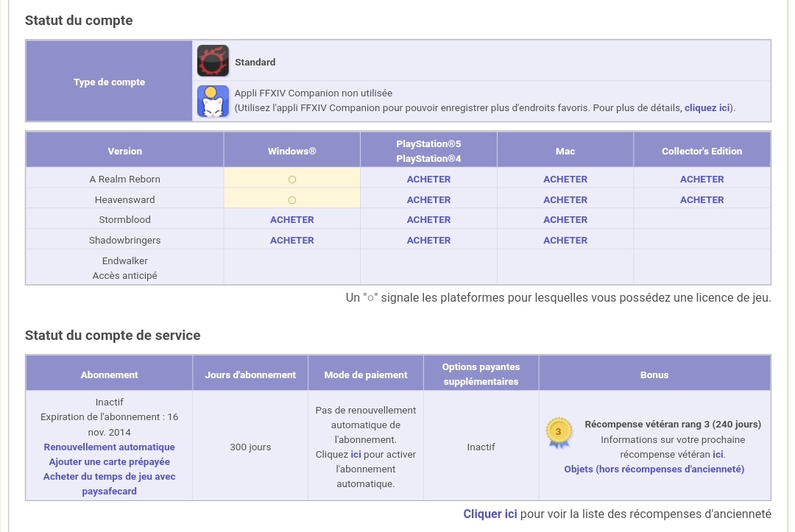
Task: Buy Shadowbringers for Mac
Action: (x=565, y=240)
